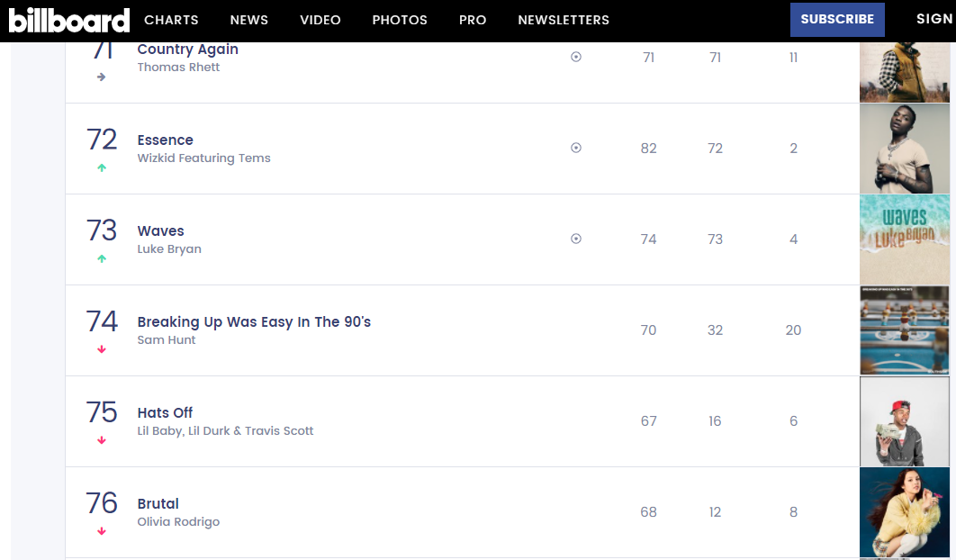The width and height of the screenshot is (956, 560).
Task: Open Olivia Rodrigo's Brutal cover thumbnail
Action: (x=904, y=512)
